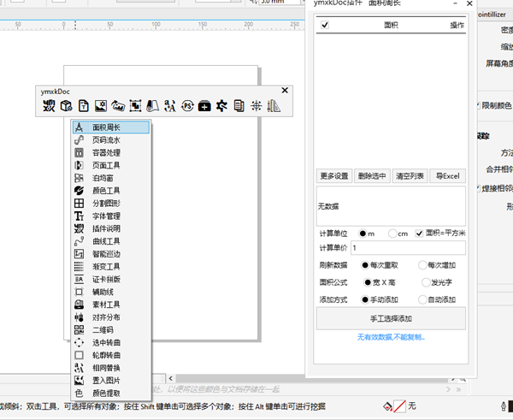Image resolution: width=513 pixels, height=420 pixels.
Task: Choose 辅助线 from the menu
Action: 111,292
